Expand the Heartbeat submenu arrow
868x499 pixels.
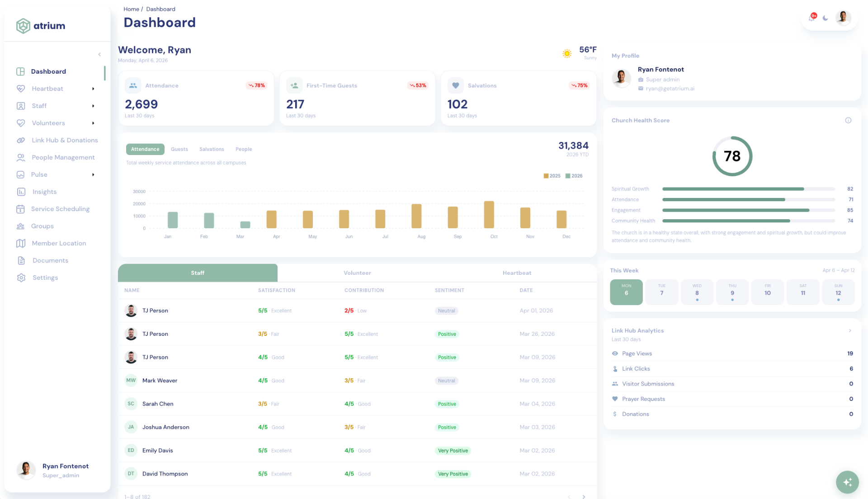tap(93, 89)
